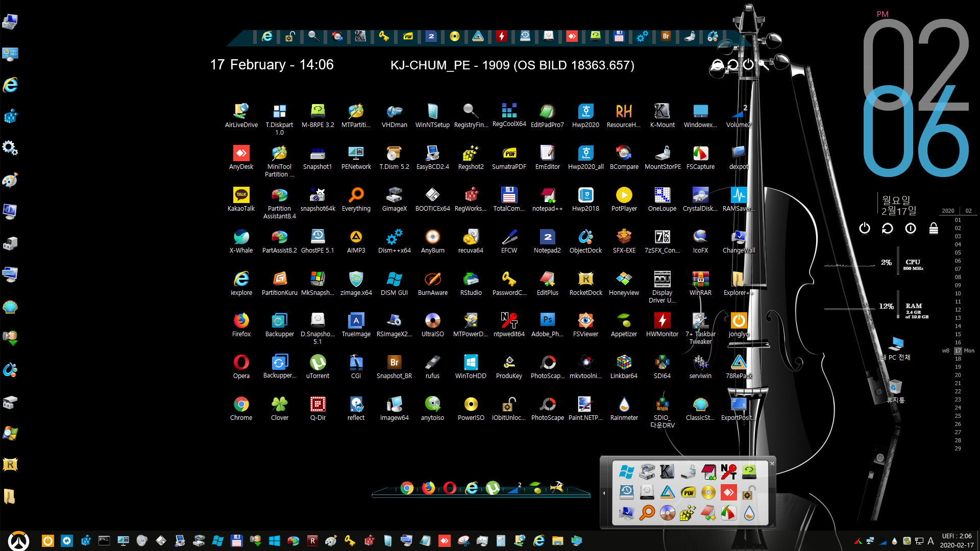The height and width of the screenshot is (551, 980).
Task: Open the file explorer taskbar icon
Action: [557, 541]
